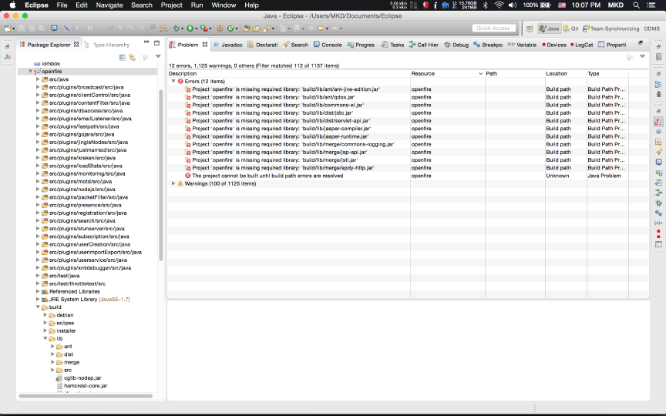Switch to the Call Hierarchy tab
The width and height of the screenshot is (666, 416).
pos(423,45)
